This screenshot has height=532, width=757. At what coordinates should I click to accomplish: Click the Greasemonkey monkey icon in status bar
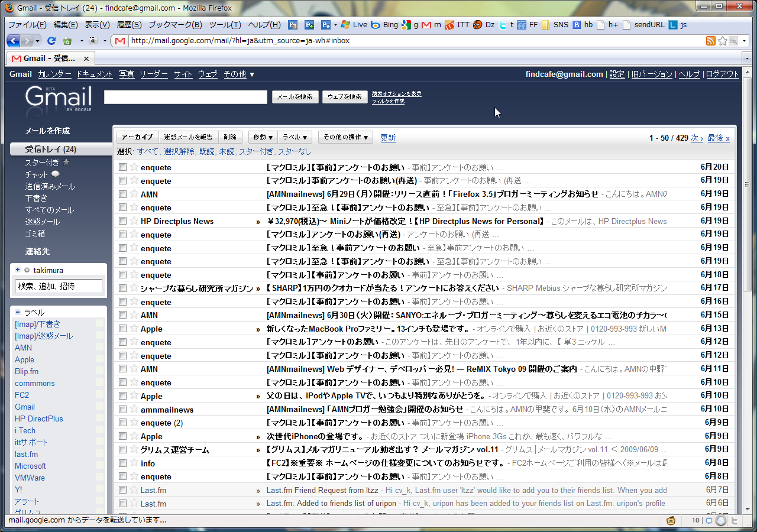[671, 521]
